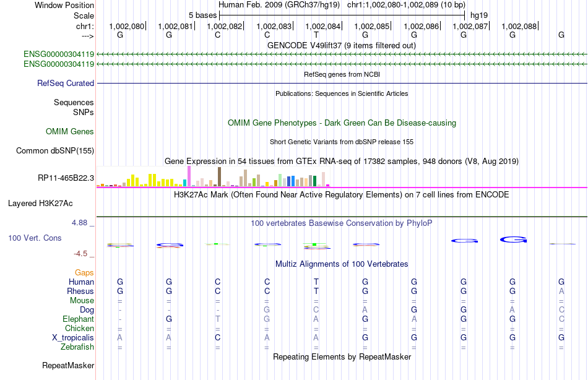Open the GENCODE V49lift37 track title
The width and height of the screenshot is (588, 380).
341,45
